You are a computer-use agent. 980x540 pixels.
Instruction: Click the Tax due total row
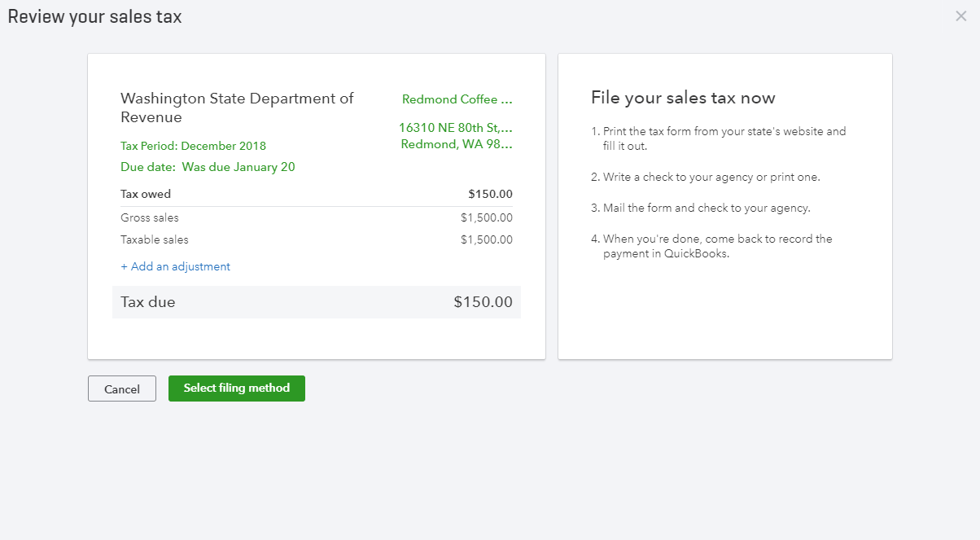[x=316, y=302]
